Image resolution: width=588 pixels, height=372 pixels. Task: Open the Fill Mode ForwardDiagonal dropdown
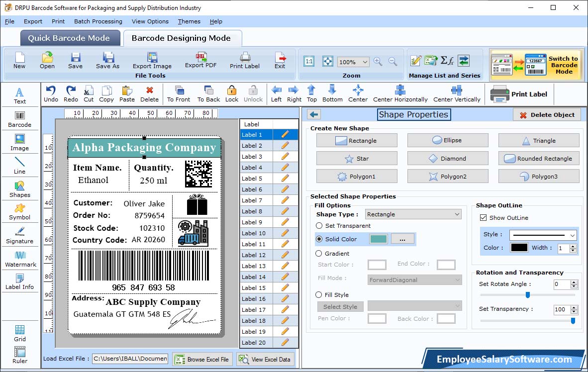pyautogui.click(x=414, y=280)
